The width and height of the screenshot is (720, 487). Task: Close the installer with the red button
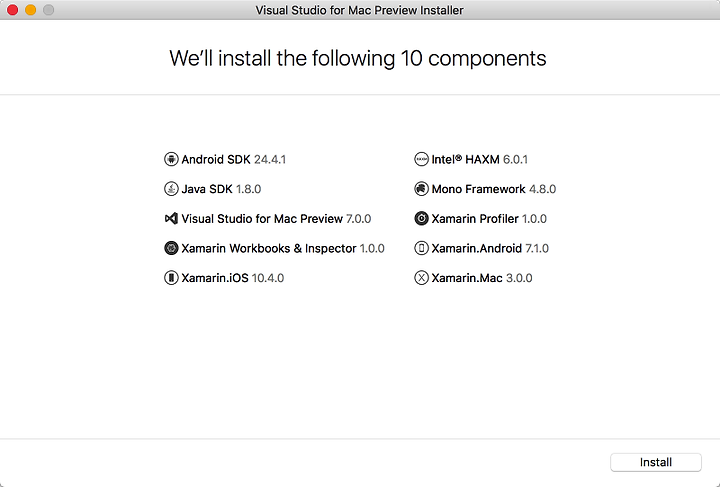(x=12, y=10)
